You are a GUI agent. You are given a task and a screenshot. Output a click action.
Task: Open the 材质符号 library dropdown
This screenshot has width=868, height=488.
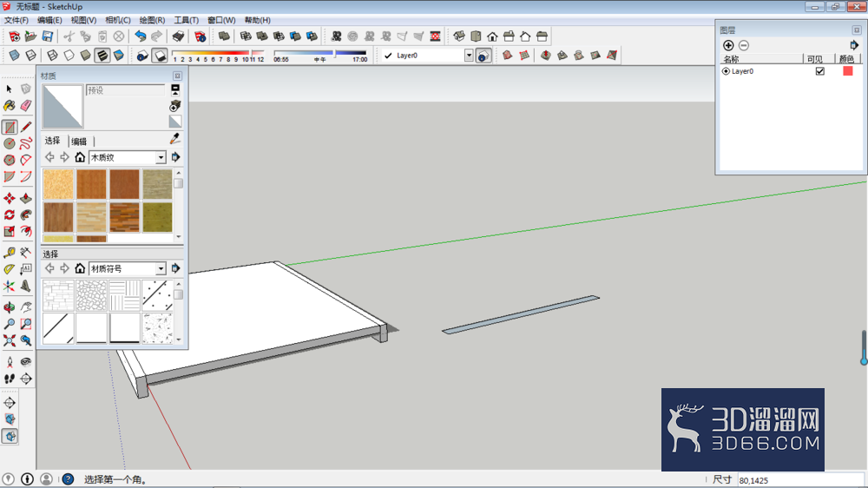(x=161, y=268)
